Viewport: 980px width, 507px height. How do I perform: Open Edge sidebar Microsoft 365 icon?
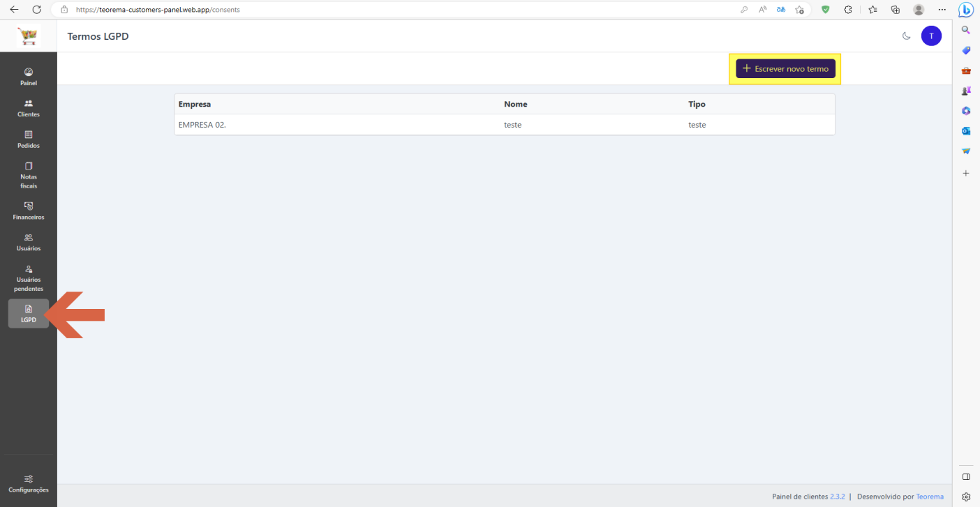point(966,111)
